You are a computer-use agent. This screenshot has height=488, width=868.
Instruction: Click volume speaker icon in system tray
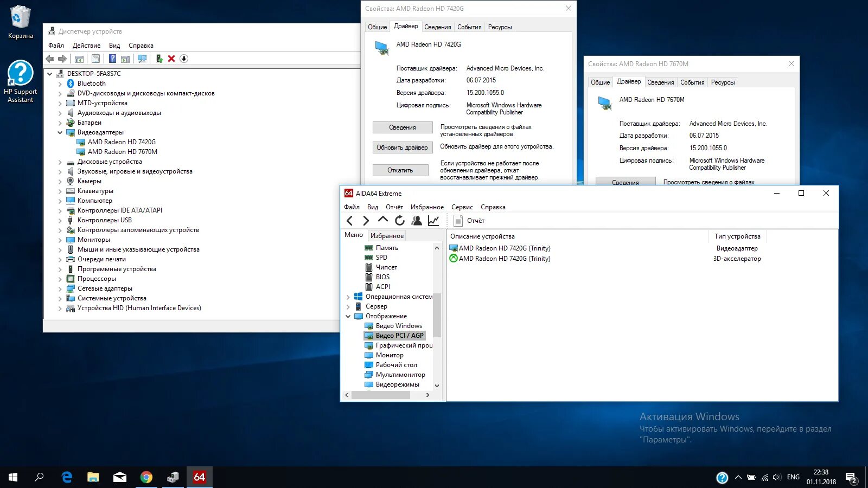click(777, 477)
